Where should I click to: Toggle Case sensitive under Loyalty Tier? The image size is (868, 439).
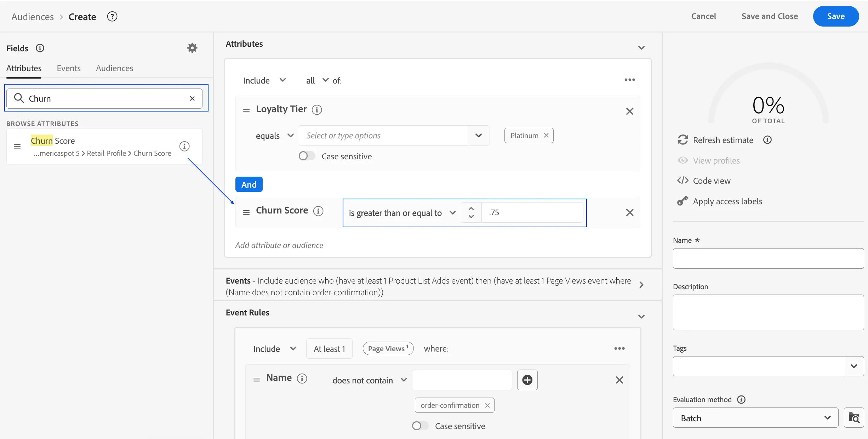[x=307, y=156]
